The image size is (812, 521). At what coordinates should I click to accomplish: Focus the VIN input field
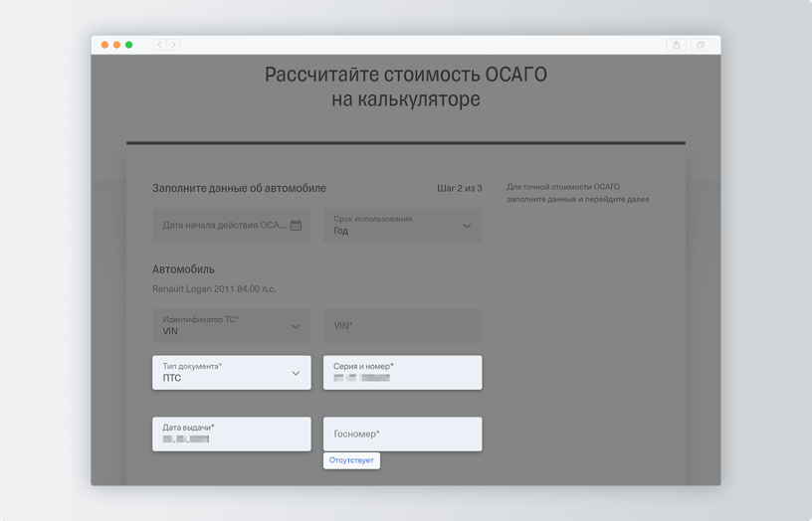click(403, 325)
